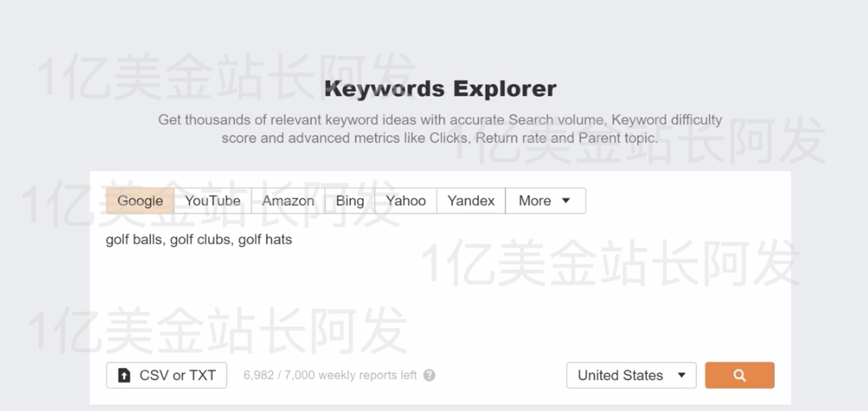
Task: Click the description paragraph under the heading
Action: click(440, 129)
